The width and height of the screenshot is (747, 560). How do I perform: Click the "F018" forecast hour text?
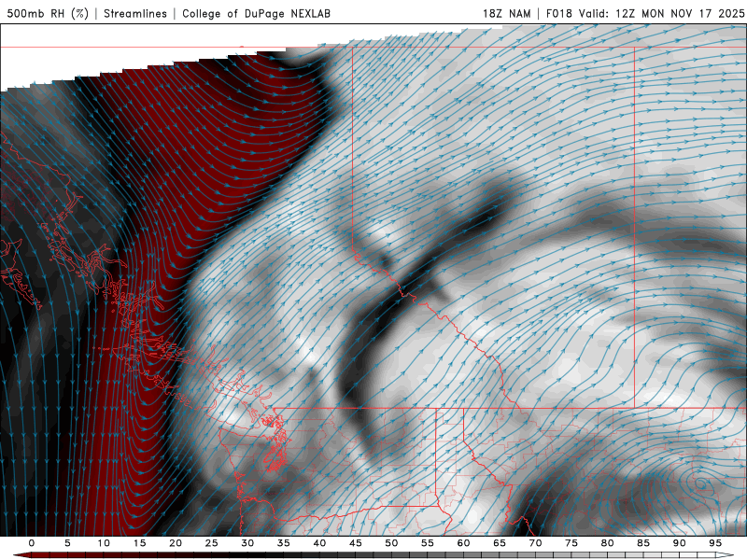pos(558,13)
